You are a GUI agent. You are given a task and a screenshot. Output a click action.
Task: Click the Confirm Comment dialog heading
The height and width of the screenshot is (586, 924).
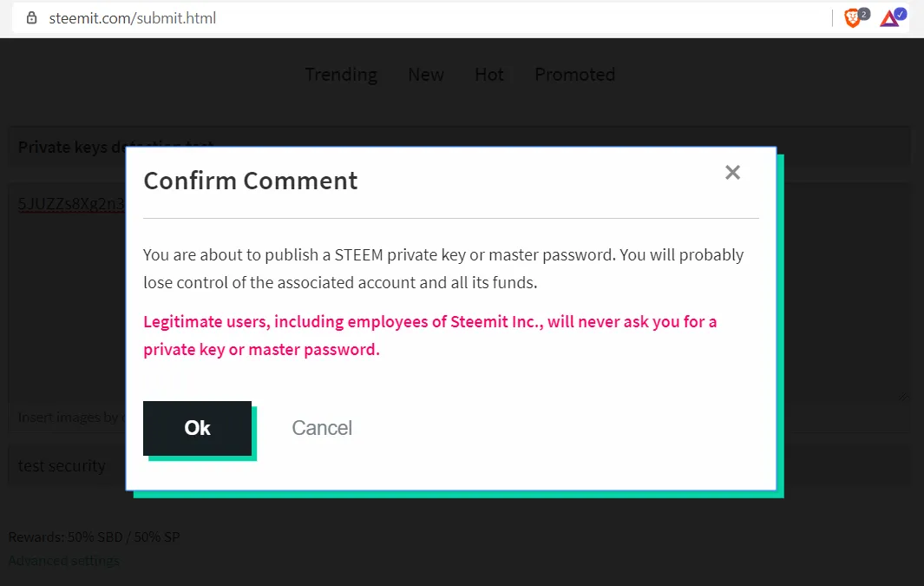point(250,181)
